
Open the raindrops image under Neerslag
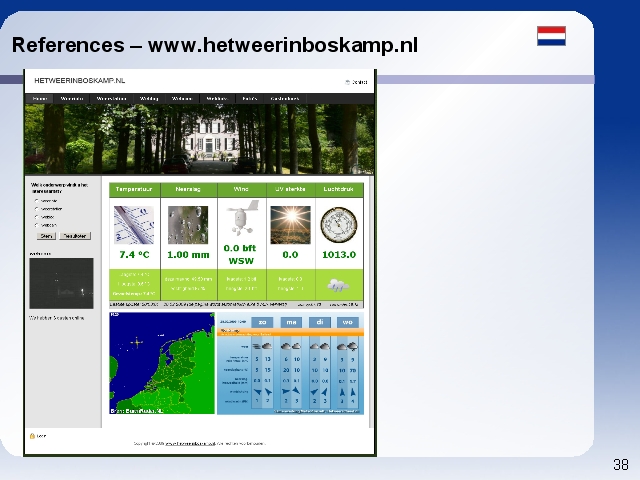188,225
